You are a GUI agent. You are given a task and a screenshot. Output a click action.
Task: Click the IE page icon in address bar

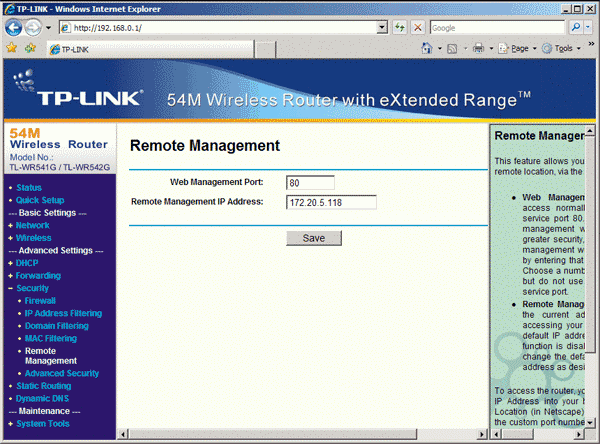(66, 28)
